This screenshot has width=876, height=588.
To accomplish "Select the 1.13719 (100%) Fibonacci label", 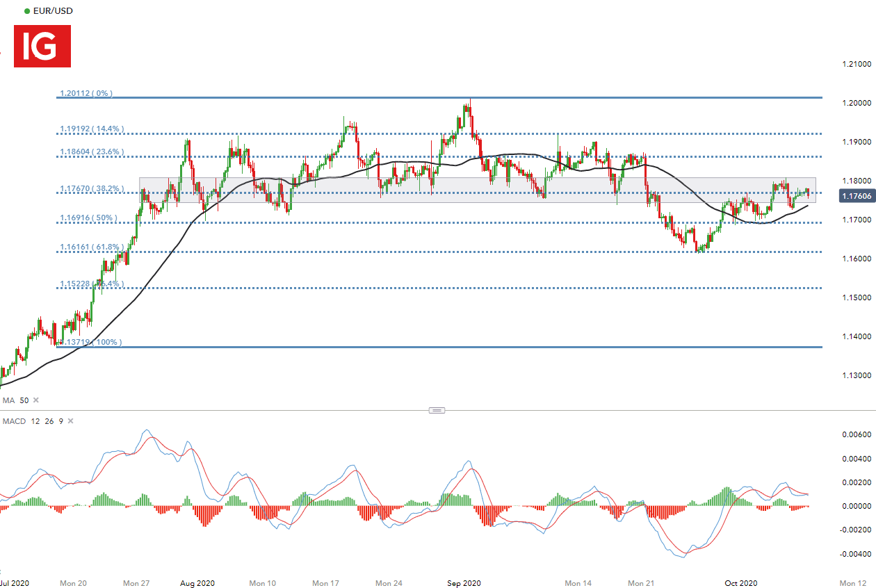I will click(x=90, y=342).
